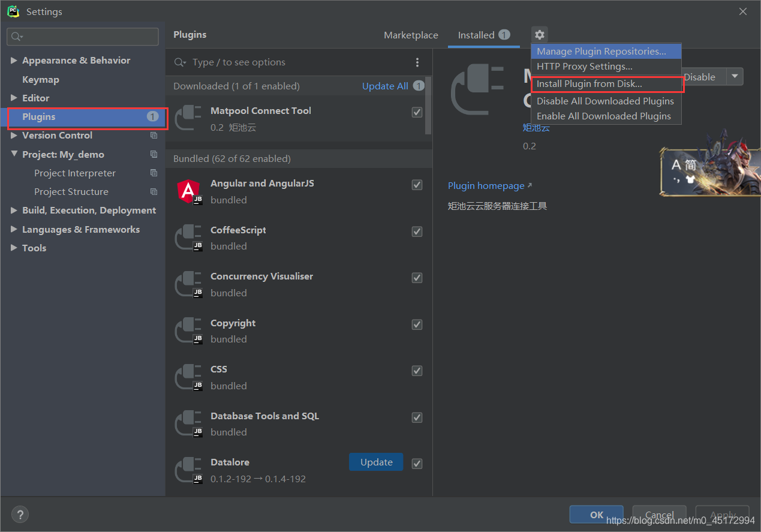Viewport: 761px width, 532px height.
Task: Expand the Languages & Frameworks section
Action: 14,229
